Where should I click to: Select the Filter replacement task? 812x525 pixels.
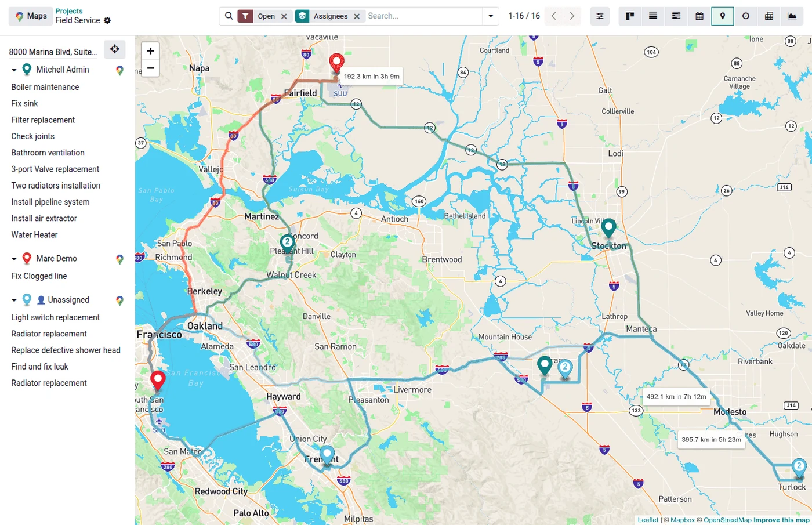click(x=43, y=120)
